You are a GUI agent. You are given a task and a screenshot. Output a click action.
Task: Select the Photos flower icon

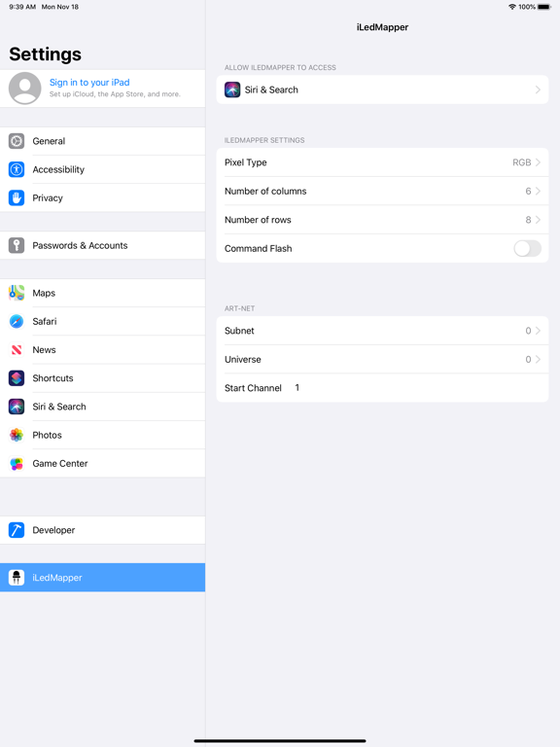(x=17, y=435)
